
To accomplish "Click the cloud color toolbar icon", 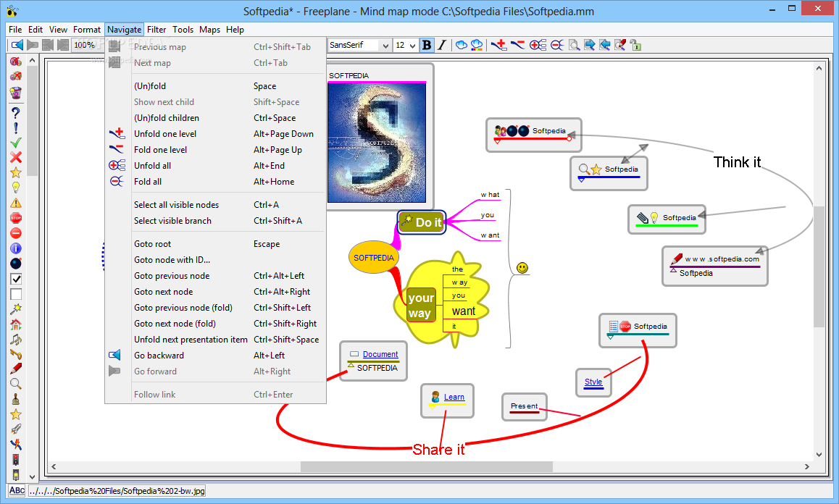I will pos(477,46).
